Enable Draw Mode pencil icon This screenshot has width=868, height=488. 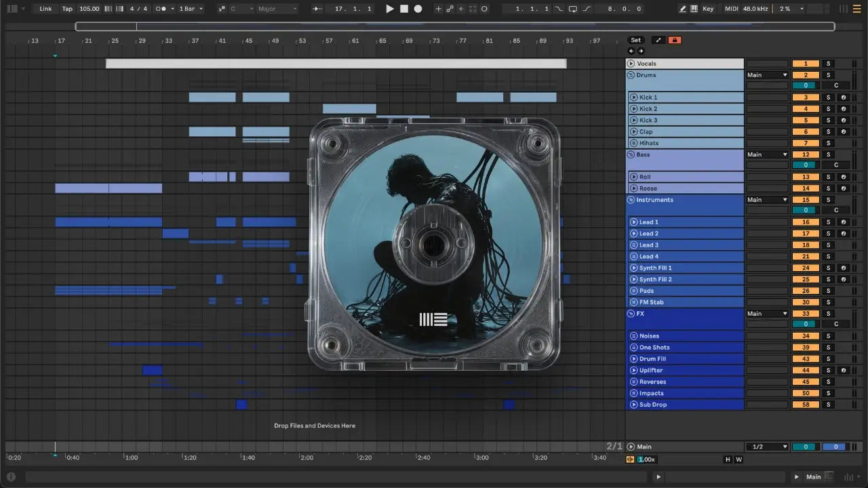(x=683, y=9)
